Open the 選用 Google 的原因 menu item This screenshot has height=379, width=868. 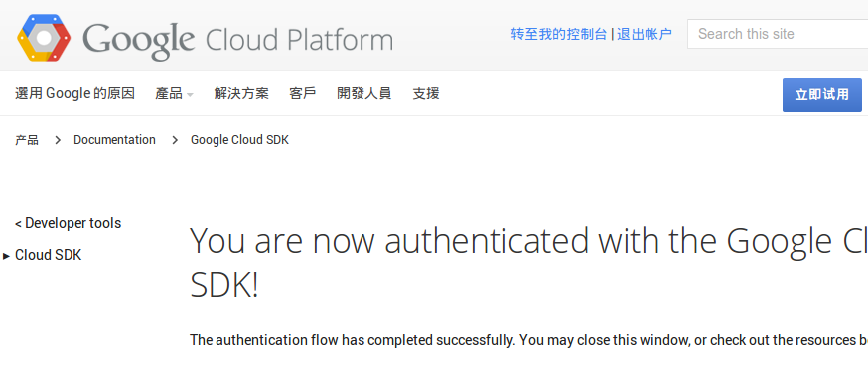74,93
